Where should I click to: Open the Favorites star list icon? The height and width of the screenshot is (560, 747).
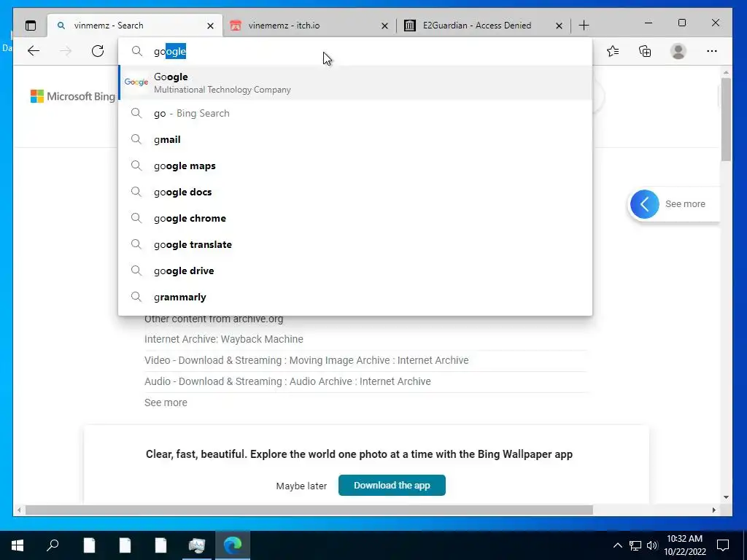click(613, 51)
